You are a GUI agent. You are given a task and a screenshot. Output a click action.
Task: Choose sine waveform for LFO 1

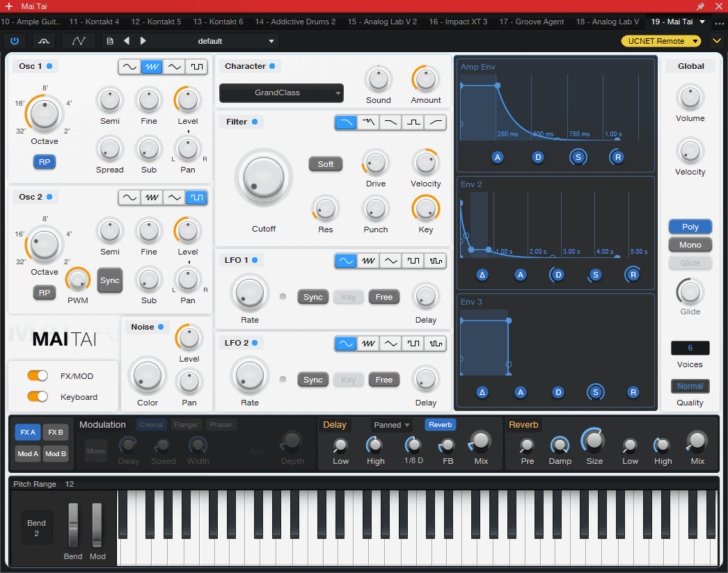(x=346, y=261)
